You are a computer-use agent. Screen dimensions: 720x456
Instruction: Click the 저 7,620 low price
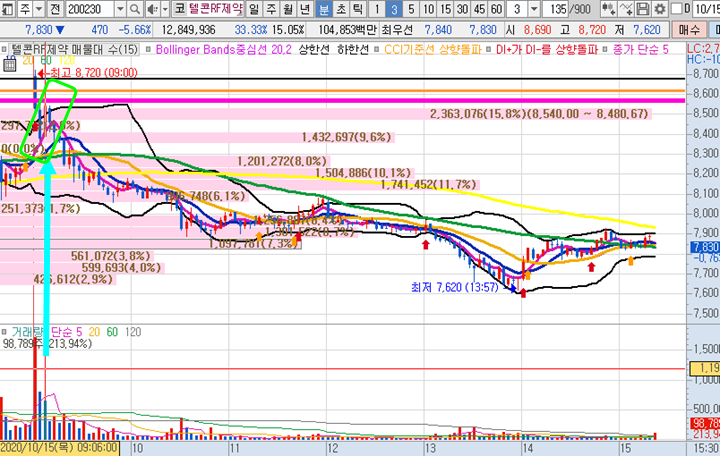(638, 30)
